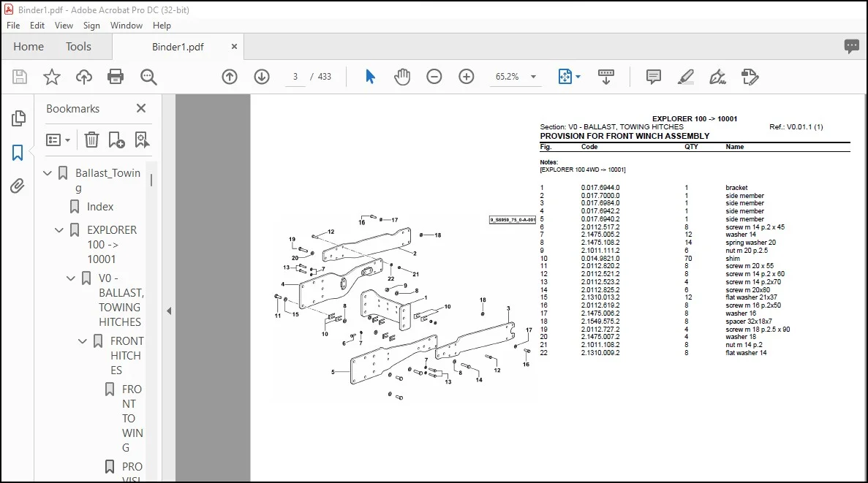Open the find text search tool

click(148, 77)
